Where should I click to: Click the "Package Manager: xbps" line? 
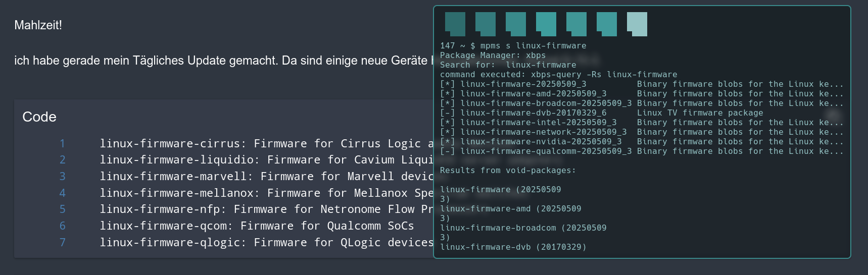coord(493,56)
